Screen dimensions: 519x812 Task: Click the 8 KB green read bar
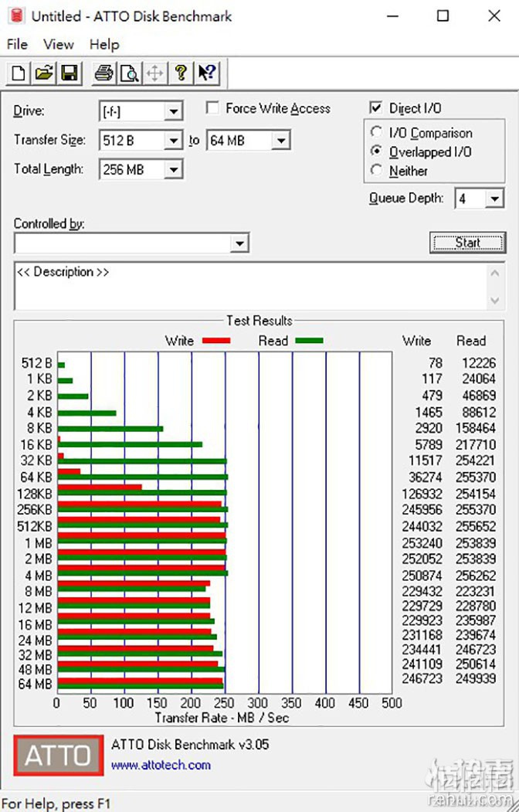click(x=110, y=429)
